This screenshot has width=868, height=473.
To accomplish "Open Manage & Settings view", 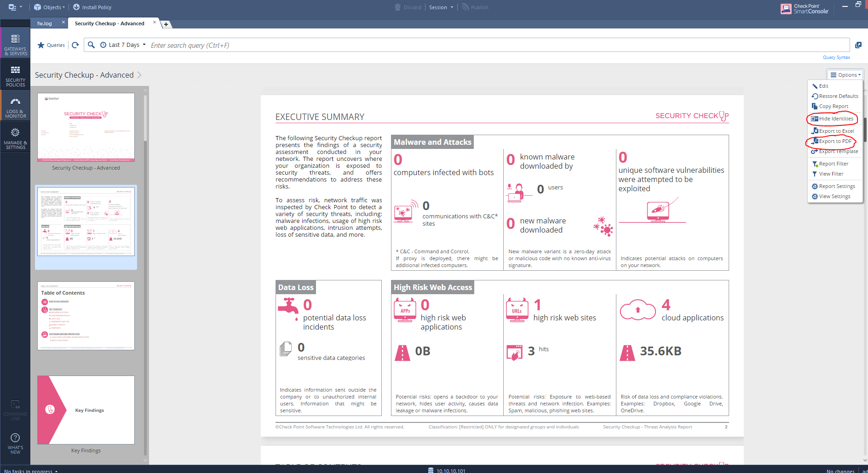I will click(15, 138).
